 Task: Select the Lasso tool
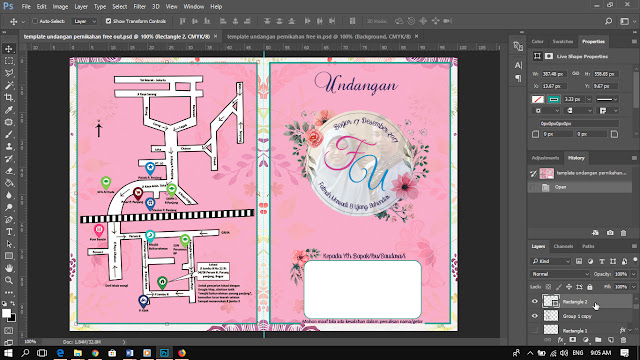point(9,73)
